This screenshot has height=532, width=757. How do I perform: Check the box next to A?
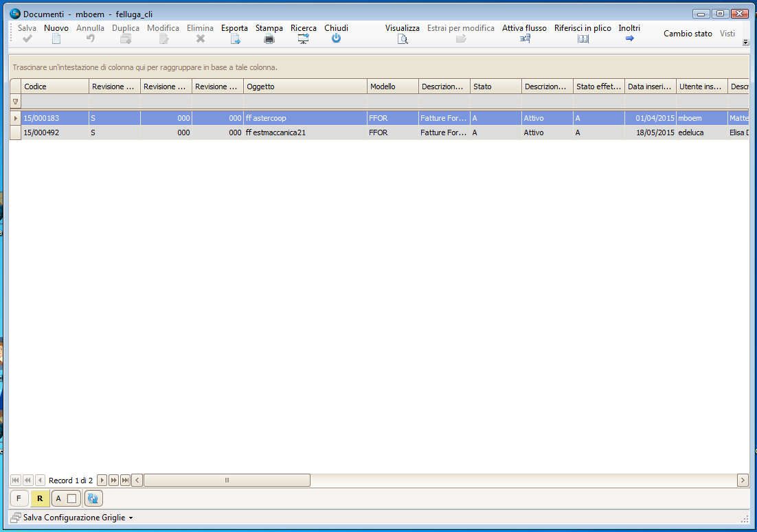click(x=71, y=498)
